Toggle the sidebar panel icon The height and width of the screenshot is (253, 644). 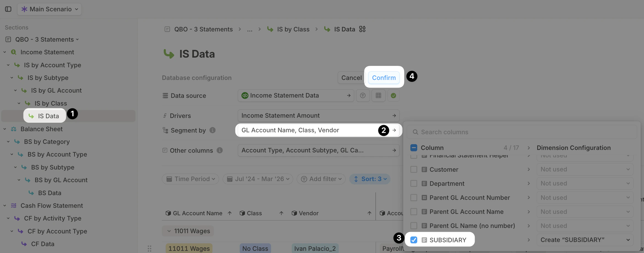click(x=8, y=9)
